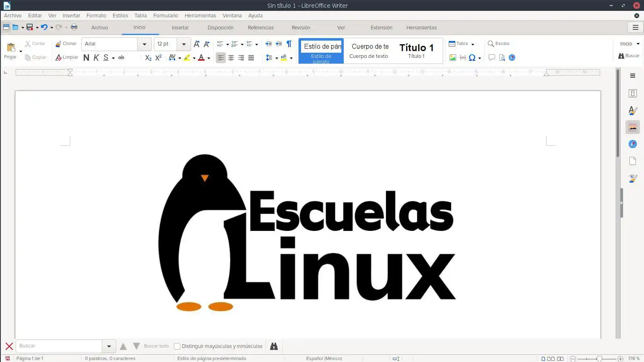Viewport: 644px width, 362px height.
Task: Open the Estilos menu
Action: click(x=120, y=16)
